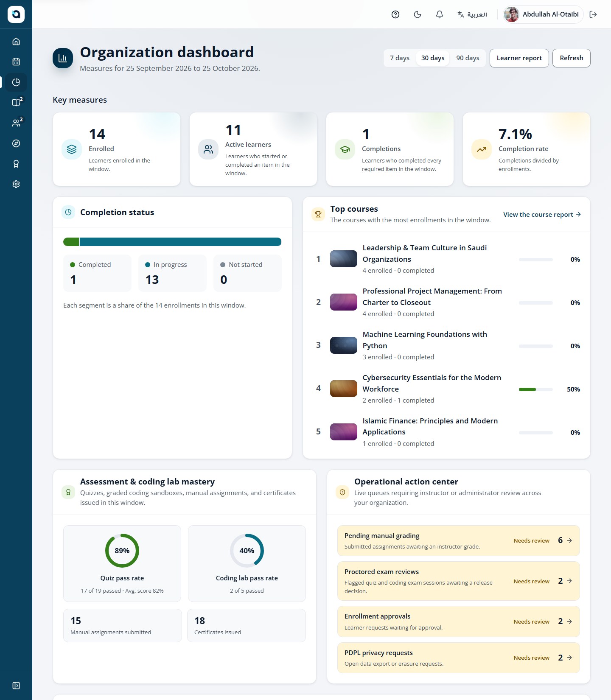Open the help question mark icon
Viewport: 611px width, 700px height.
(395, 14)
